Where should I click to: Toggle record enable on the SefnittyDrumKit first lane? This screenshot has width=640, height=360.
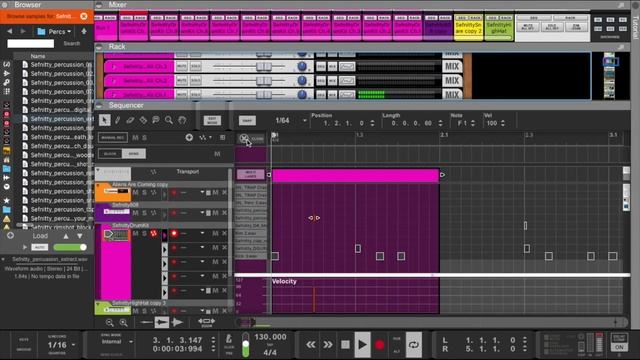(174, 233)
